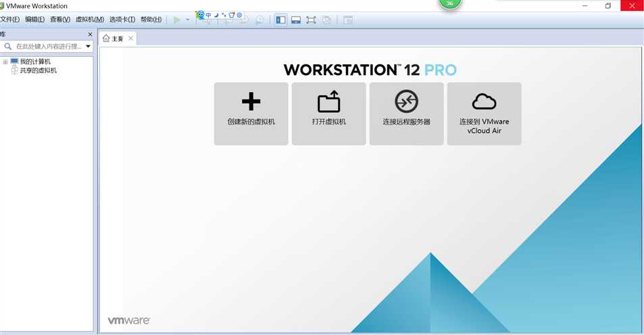Toggle the thumbnail bar view icon
Screen dimensions: 644x335
(x=296, y=20)
